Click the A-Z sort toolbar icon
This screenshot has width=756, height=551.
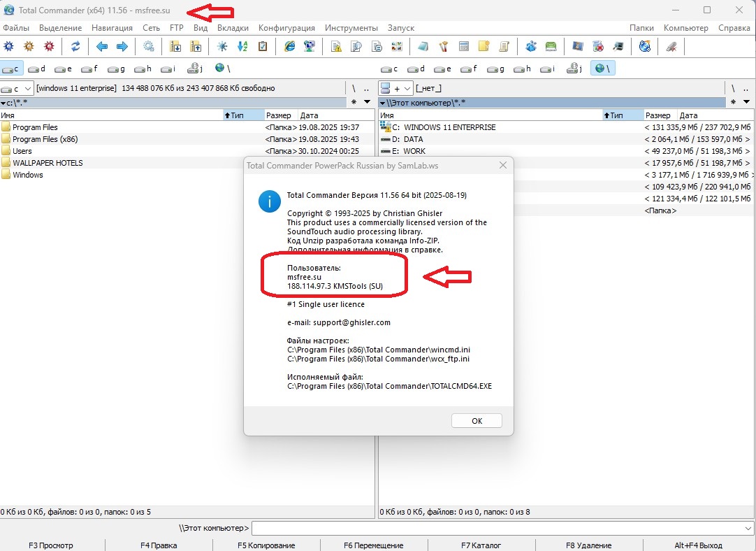click(x=242, y=46)
